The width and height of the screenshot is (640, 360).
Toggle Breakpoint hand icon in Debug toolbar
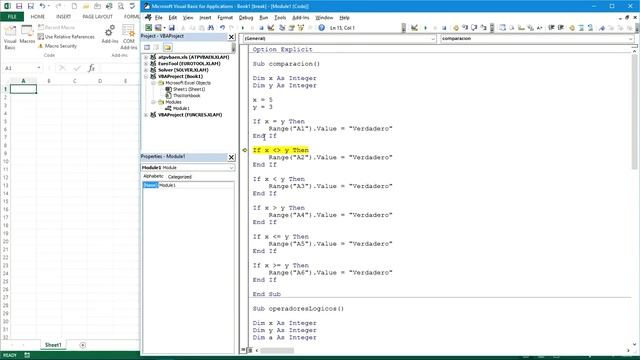[456, 28]
